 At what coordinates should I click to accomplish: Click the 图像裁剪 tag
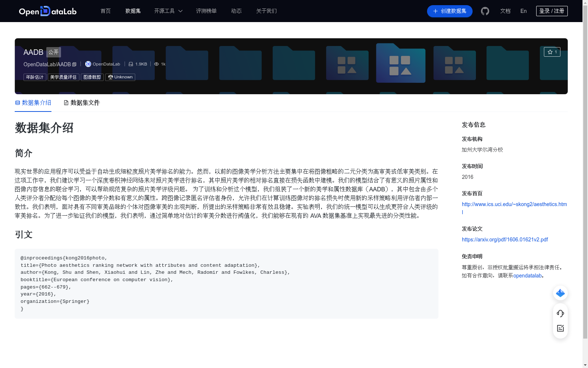click(x=92, y=77)
